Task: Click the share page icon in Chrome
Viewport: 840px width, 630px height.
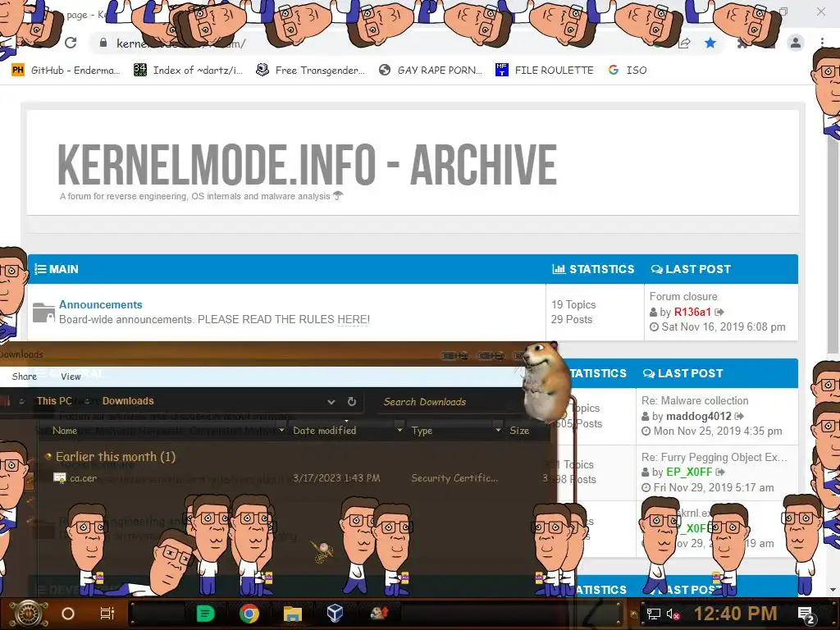Action: [684, 43]
